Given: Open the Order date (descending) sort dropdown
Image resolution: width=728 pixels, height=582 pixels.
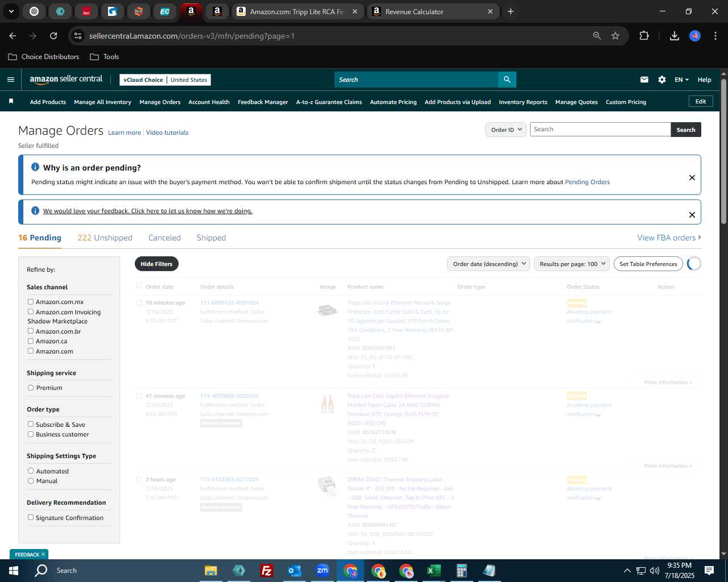Looking at the screenshot, I should pyautogui.click(x=489, y=264).
